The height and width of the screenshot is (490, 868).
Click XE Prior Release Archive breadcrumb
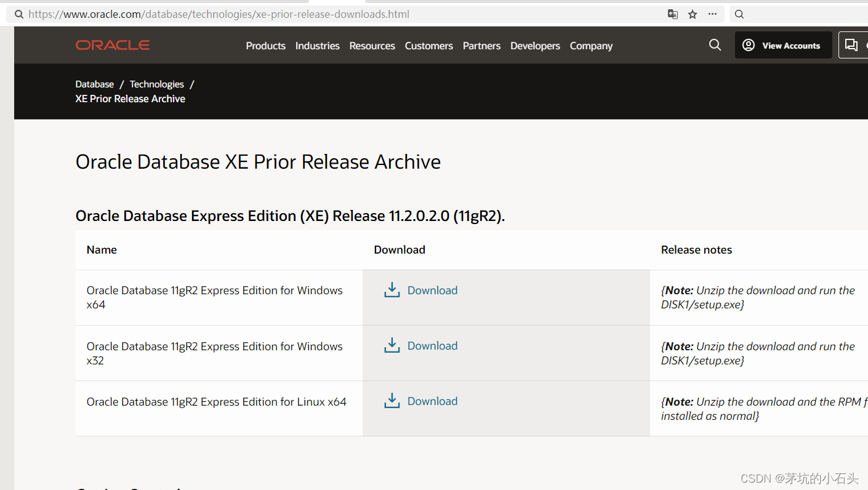point(131,98)
